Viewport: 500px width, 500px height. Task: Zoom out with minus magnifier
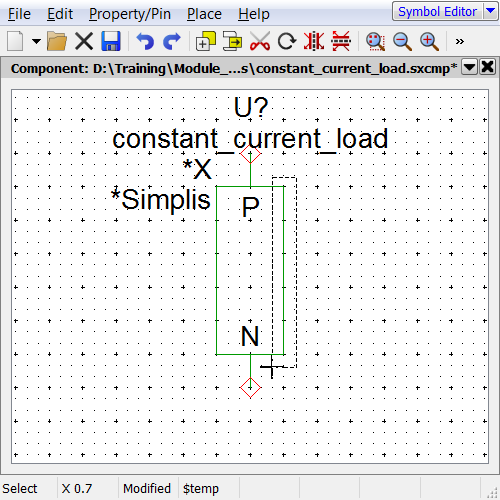click(402, 42)
